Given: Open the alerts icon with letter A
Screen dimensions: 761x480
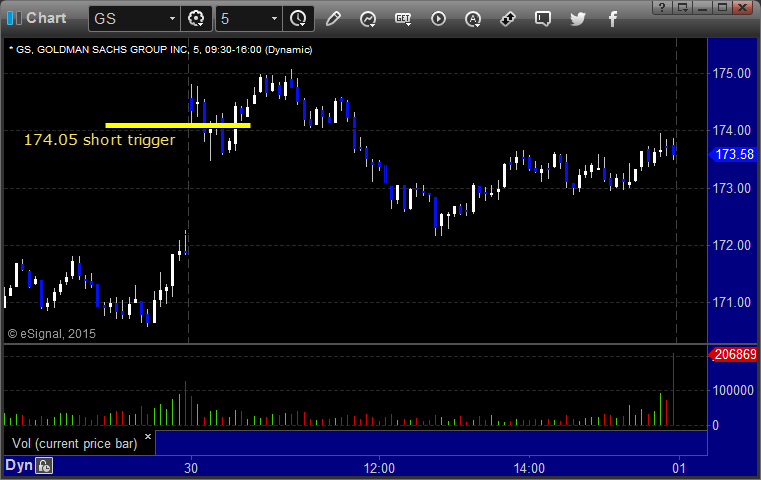Looking at the screenshot, I should point(473,19).
